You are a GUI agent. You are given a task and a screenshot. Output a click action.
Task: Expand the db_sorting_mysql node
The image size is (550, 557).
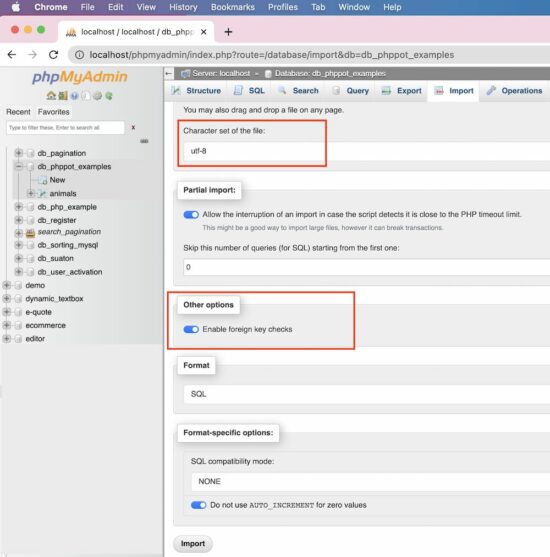(18, 245)
